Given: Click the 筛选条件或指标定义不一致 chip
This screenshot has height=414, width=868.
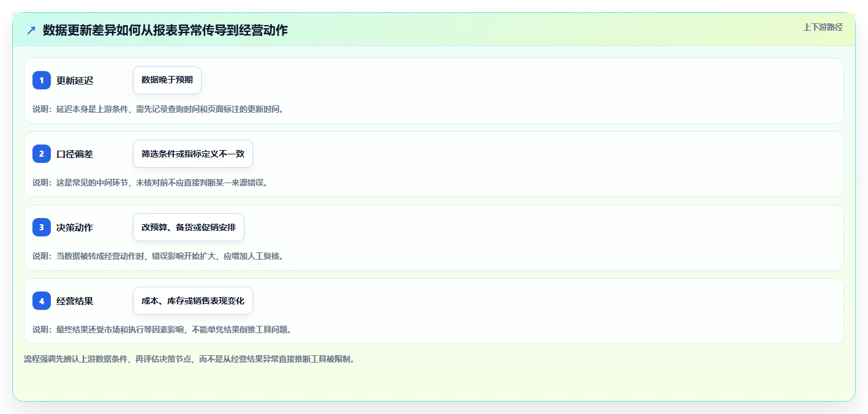Looking at the screenshot, I should point(193,154).
